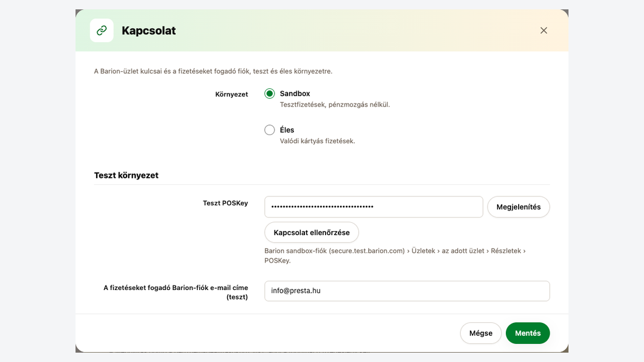Select the Sandbox environment radio button

click(269, 94)
